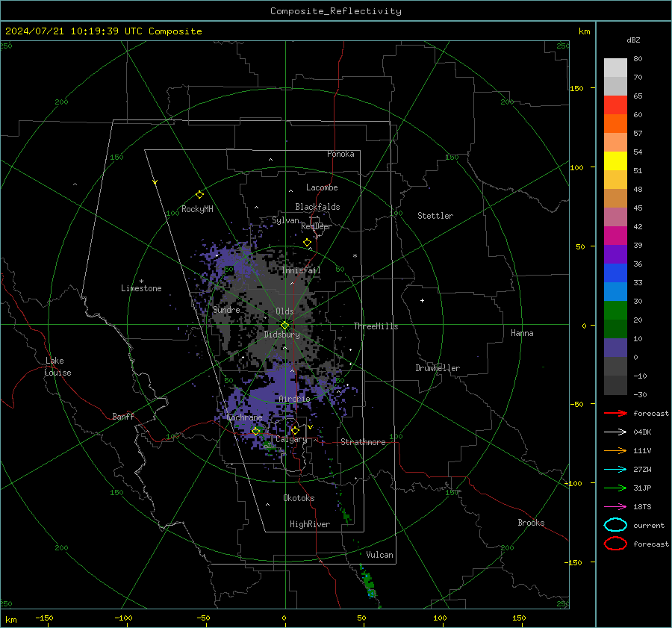
Task: Click the Sundre label
Action: pos(226,309)
